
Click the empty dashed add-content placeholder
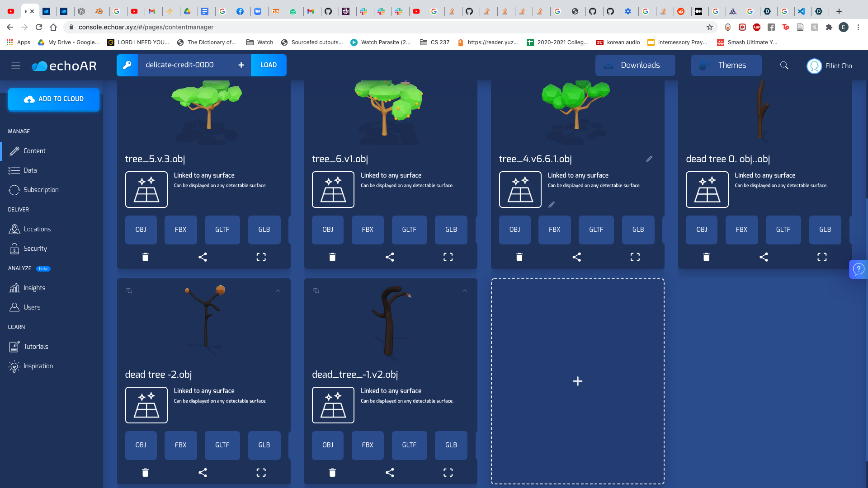pos(577,381)
